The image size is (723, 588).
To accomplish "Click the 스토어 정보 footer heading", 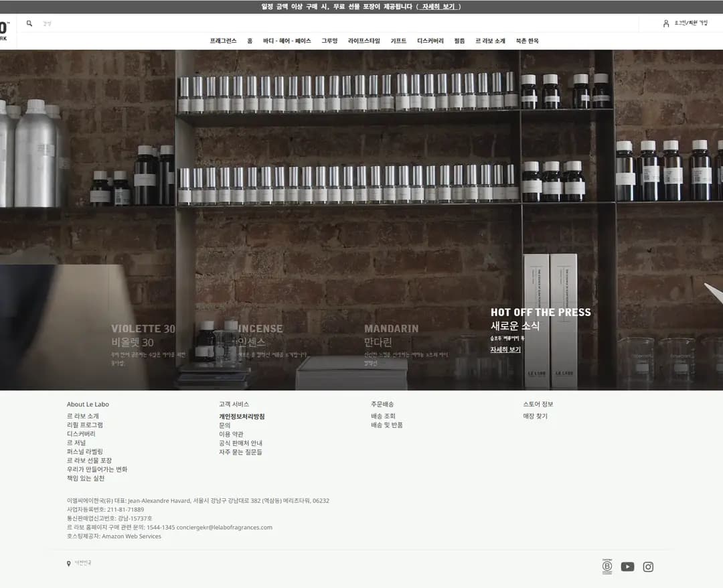I will (538, 404).
